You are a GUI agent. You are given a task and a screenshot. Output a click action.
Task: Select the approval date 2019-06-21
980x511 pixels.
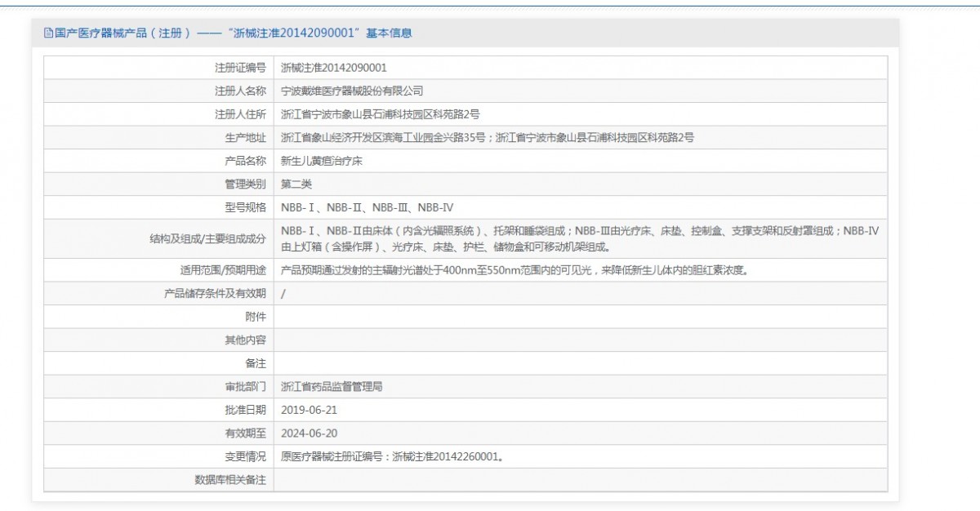(309, 410)
